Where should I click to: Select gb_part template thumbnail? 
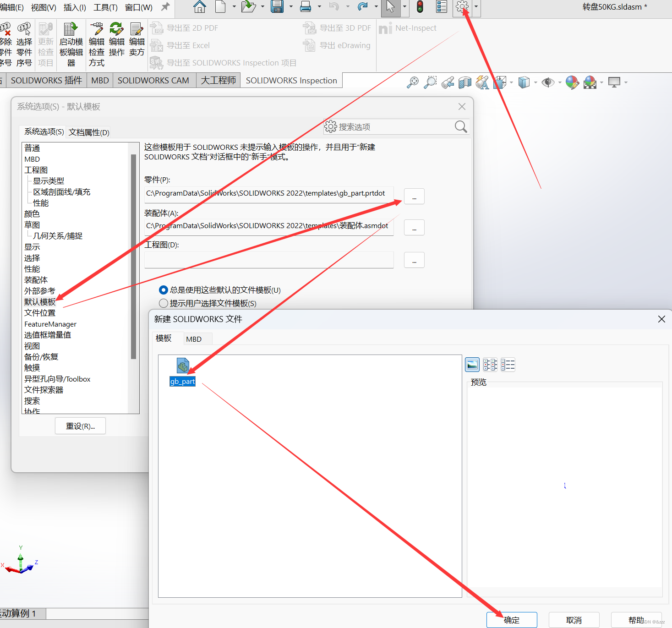coord(183,371)
